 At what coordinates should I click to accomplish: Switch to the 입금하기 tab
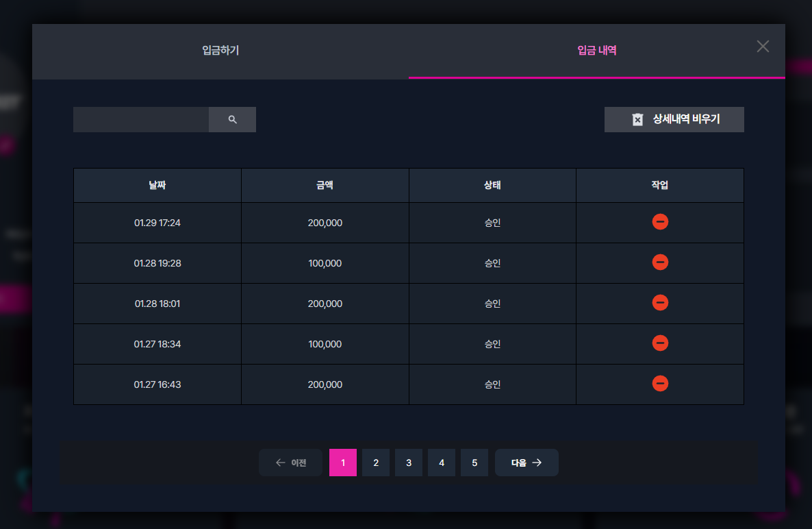[x=220, y=51]
